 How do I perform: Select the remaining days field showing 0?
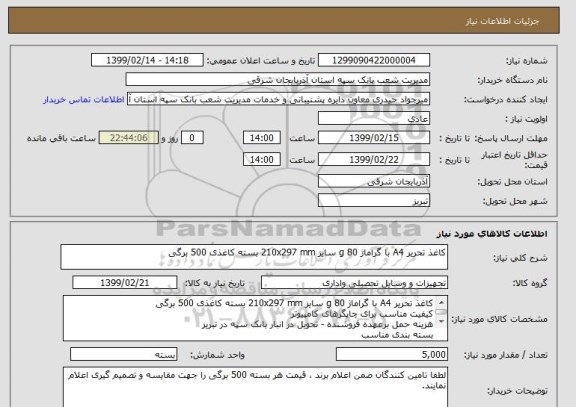tap(192, 138)
